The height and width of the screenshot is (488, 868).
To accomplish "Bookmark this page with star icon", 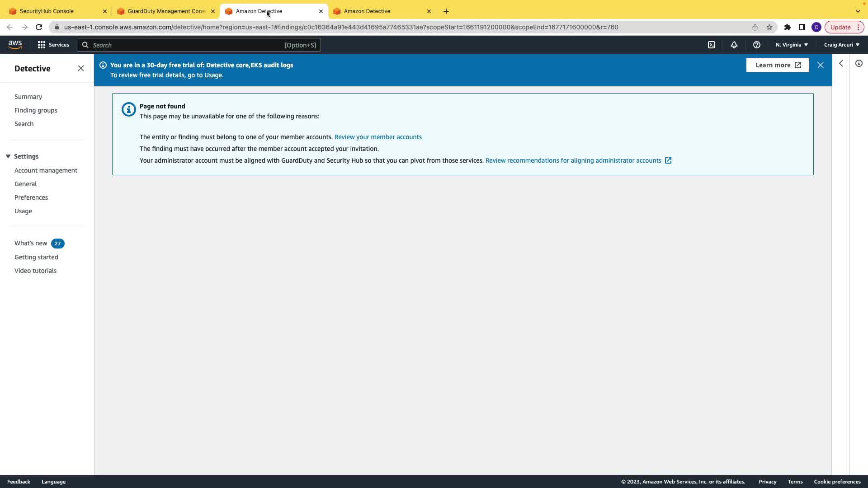I will coord(769,27).
